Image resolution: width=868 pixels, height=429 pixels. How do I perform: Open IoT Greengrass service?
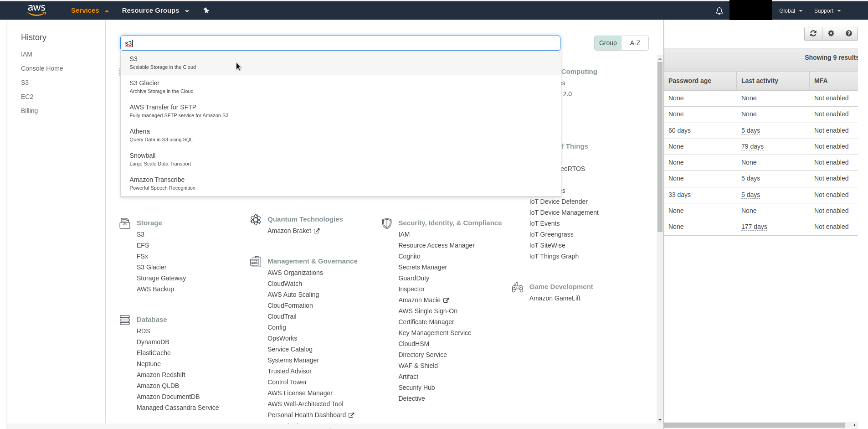point(551,234)
